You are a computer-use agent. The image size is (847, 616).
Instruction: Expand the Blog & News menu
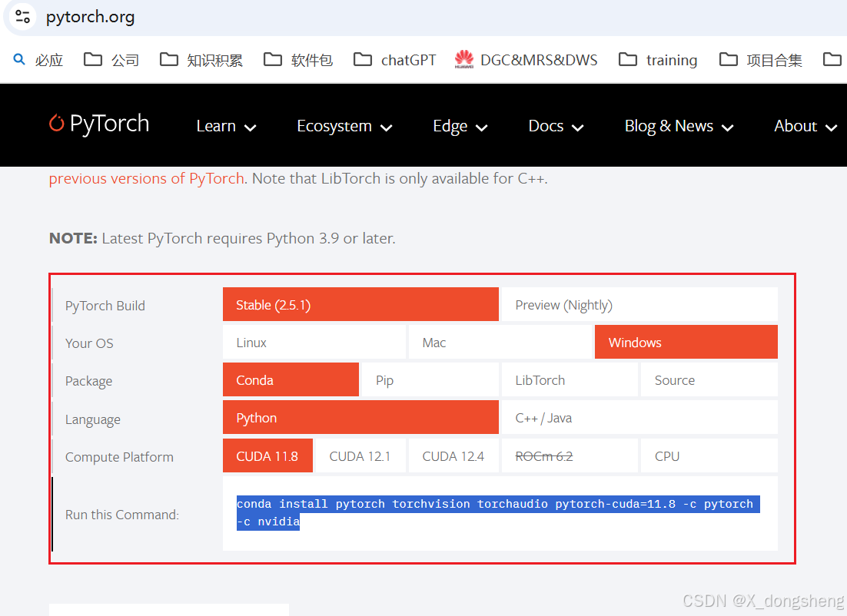tap(679, 126)
